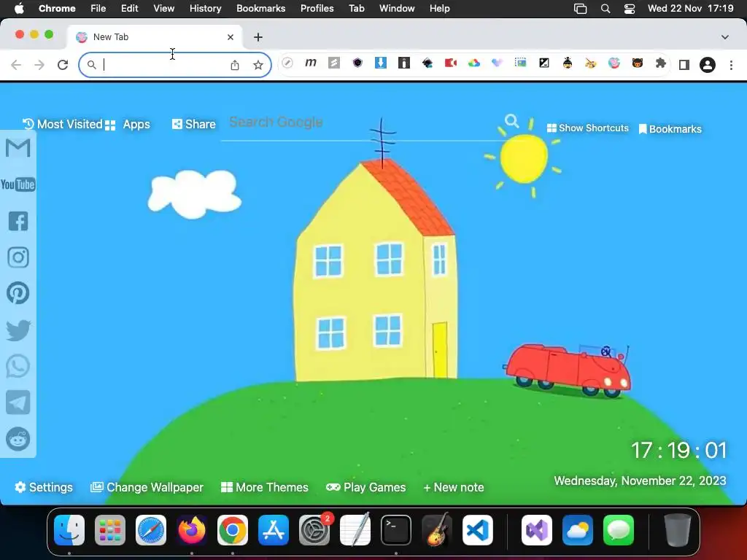This screenshot has width=747, height=560.
Task: Open the Bookmarks panel on the page
Action: [x=670, y=129]
